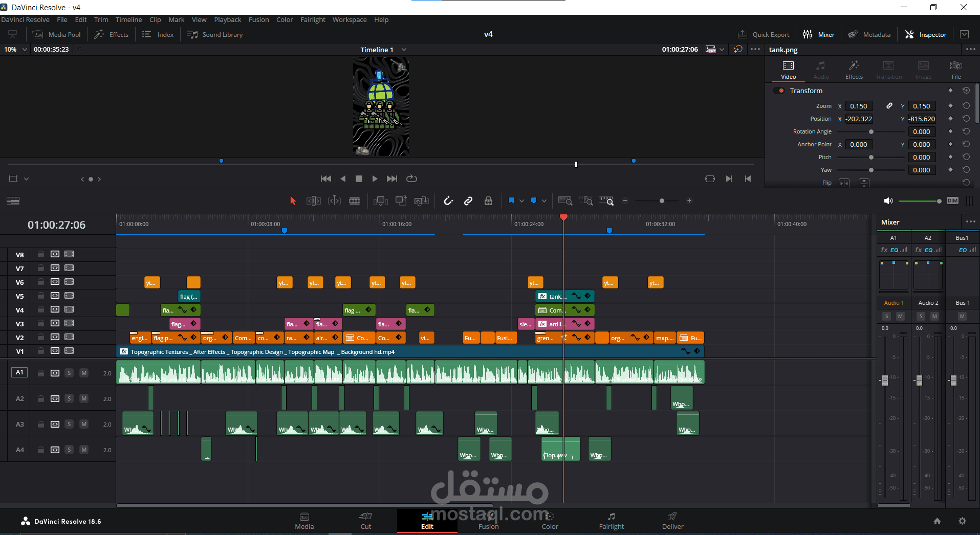The height and width of the screenshot is (535, 980).
Task: Click the Insert Clip icon
Action: click(x=381, y=201)
